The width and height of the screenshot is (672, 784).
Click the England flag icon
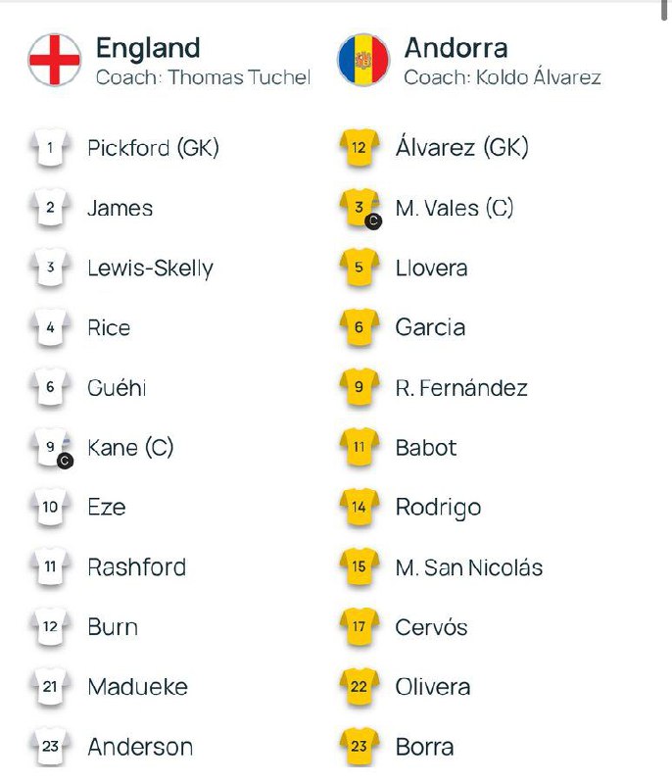(x=55, y=60)
